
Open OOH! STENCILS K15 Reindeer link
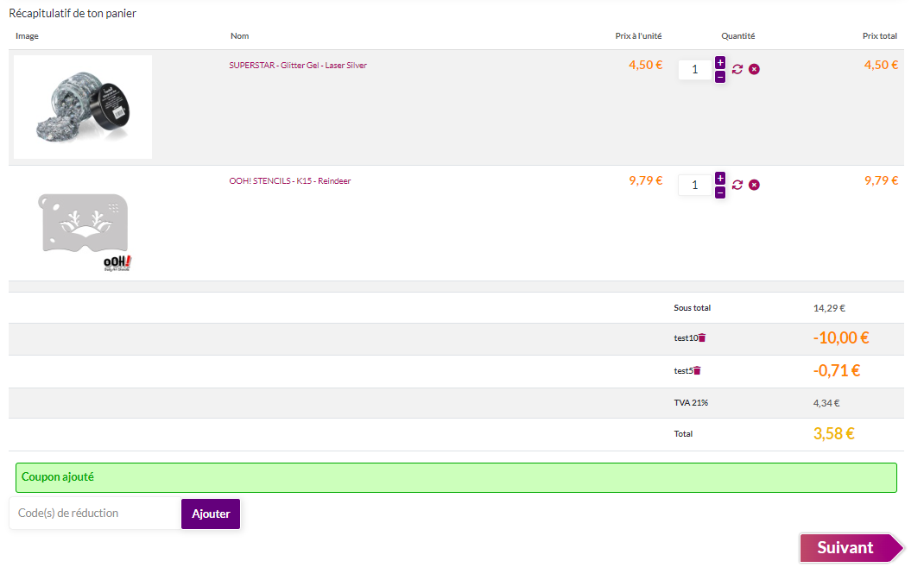289,181
